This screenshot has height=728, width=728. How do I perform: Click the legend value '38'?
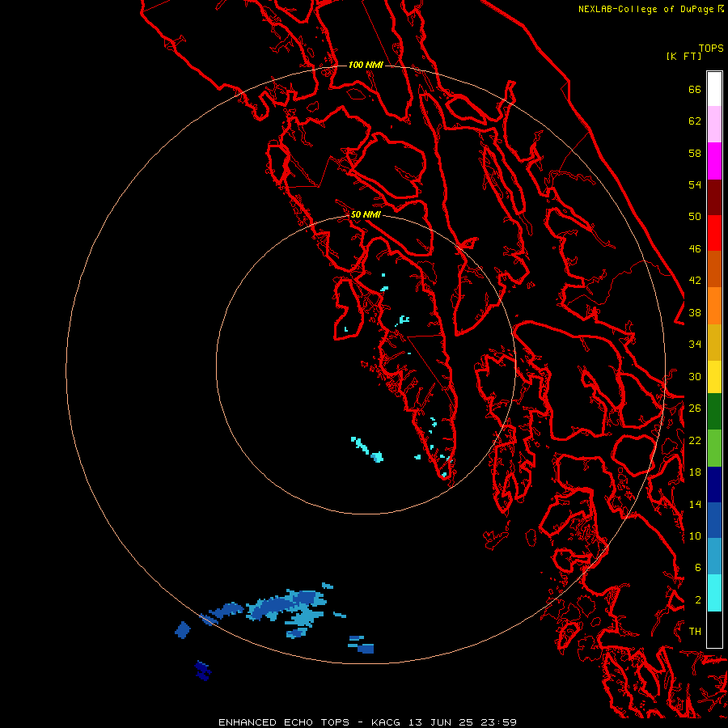(x=695, y=313)
